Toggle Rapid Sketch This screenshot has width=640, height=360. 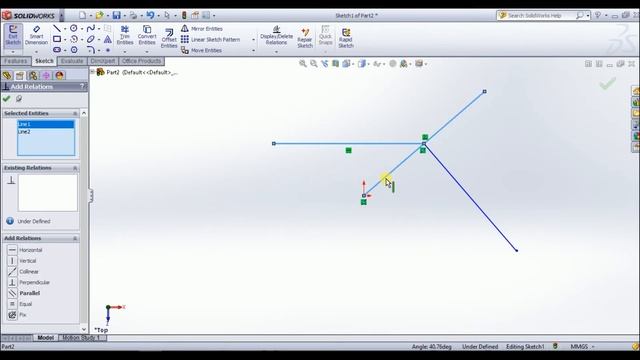[x=346, y=38]
